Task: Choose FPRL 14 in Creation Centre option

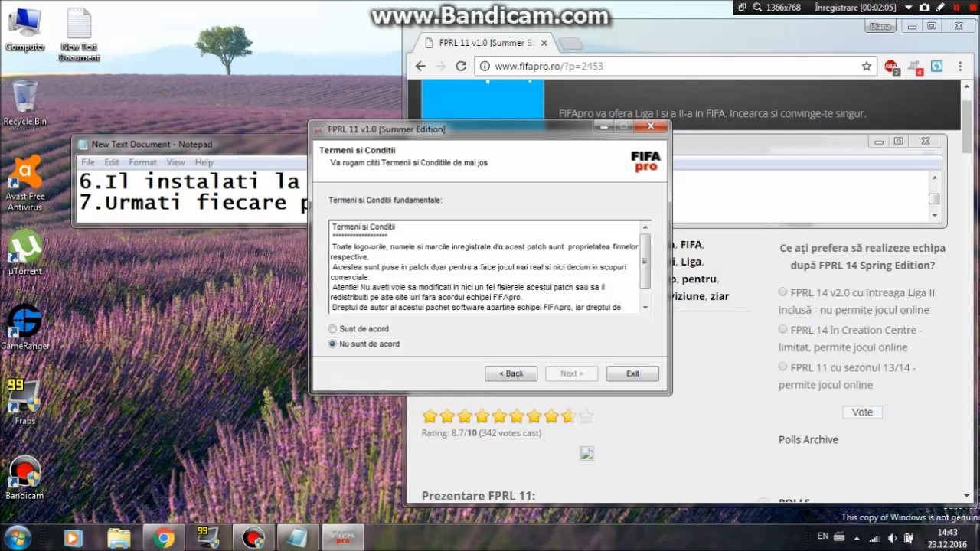Action: (x=783, y=329)
